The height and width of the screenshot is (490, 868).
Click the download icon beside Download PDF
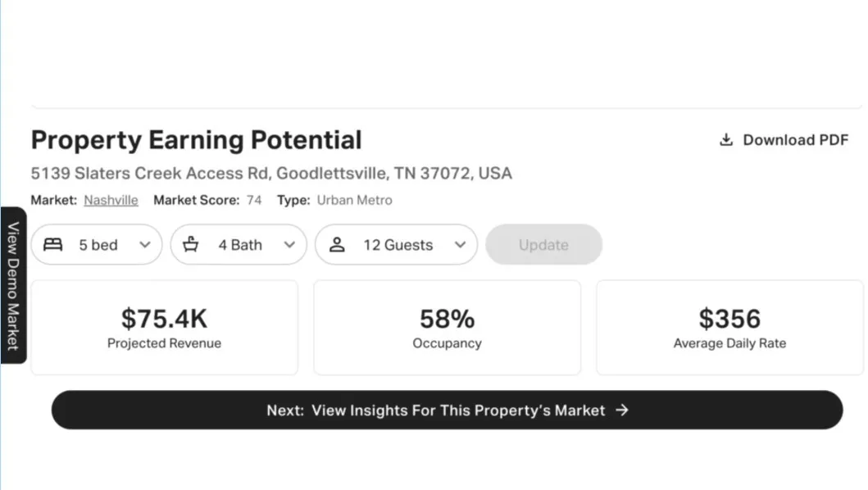tap(725, 140)
